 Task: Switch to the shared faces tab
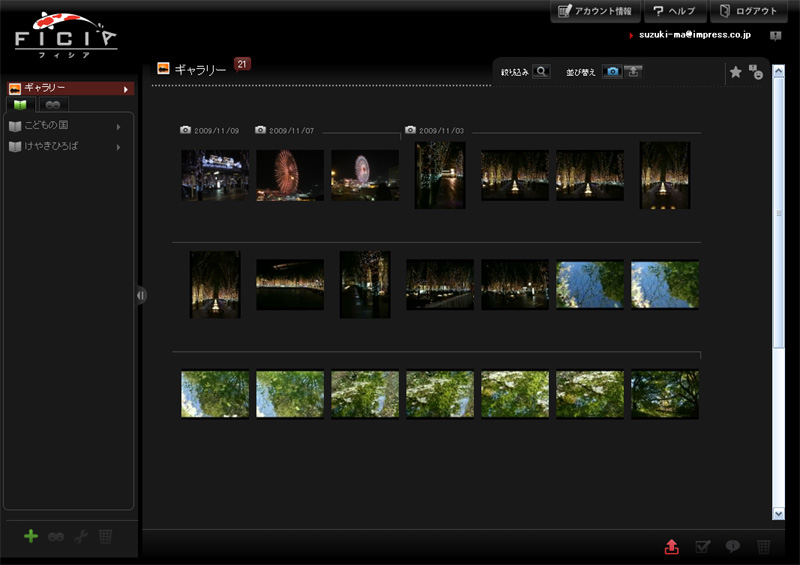pos(53,105)
